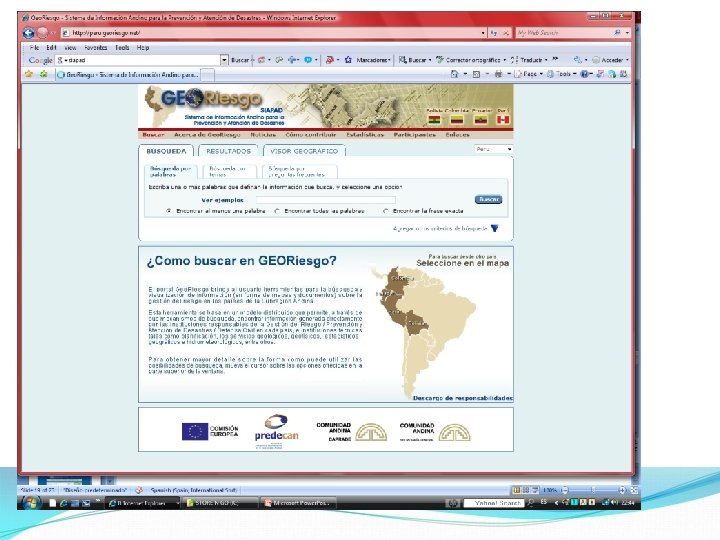Open the Tools menu in the menu bar

point(122,48)
